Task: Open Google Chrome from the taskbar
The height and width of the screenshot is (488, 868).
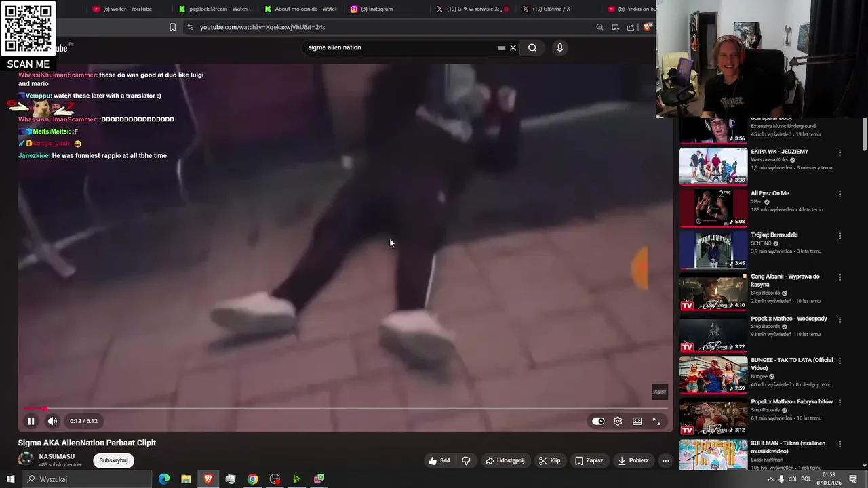Action: pyautogui.click(x=252, y=479)
